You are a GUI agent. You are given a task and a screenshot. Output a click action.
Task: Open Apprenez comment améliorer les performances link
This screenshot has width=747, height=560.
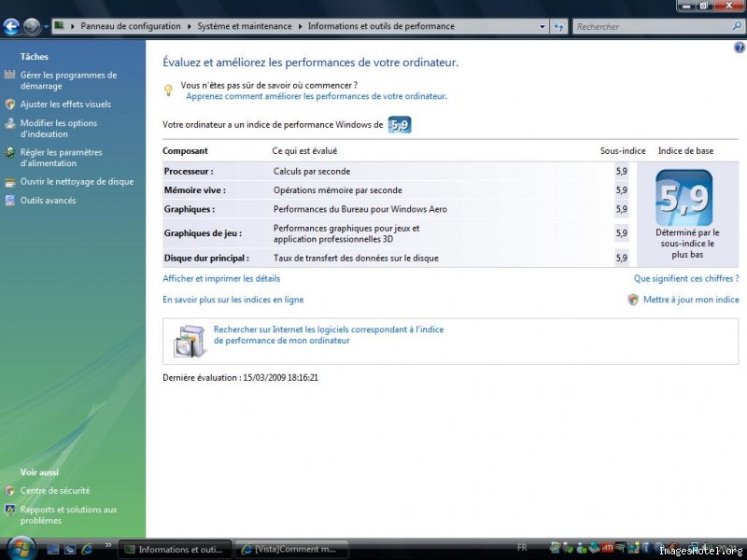pyautogui.click(x=317, y=96)
